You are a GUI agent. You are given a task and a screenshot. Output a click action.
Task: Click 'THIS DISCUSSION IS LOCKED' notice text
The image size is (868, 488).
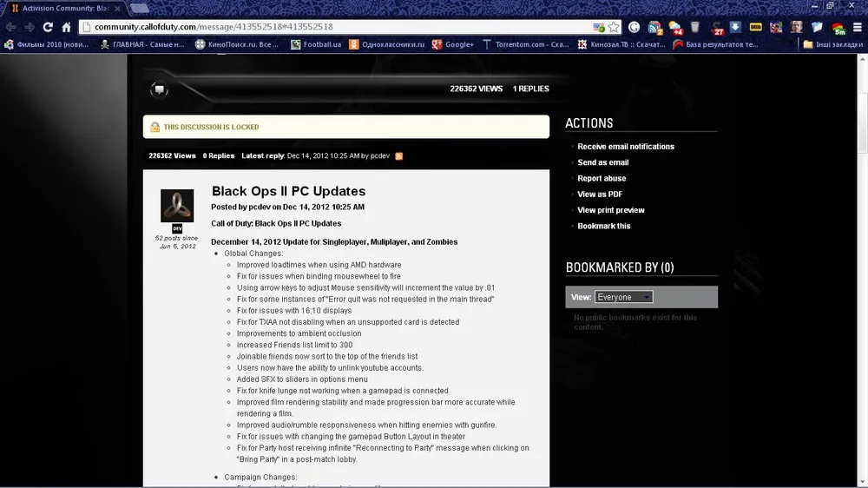point(211,127)
